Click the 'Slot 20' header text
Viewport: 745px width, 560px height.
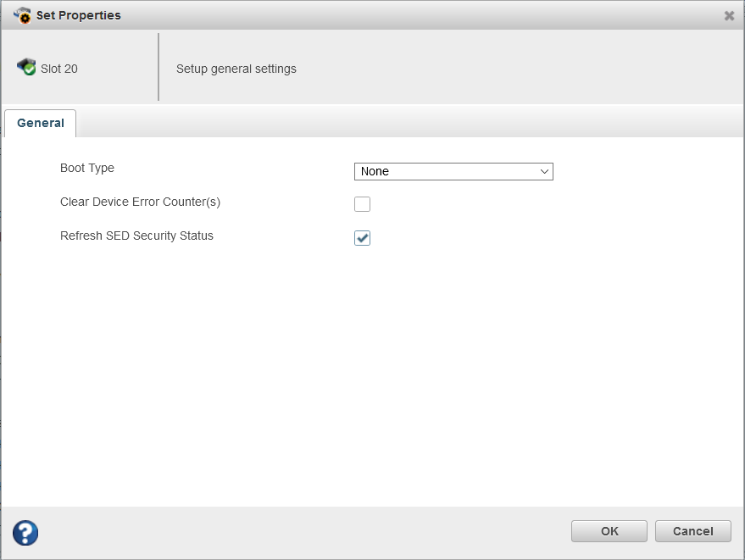coord(59,69)
